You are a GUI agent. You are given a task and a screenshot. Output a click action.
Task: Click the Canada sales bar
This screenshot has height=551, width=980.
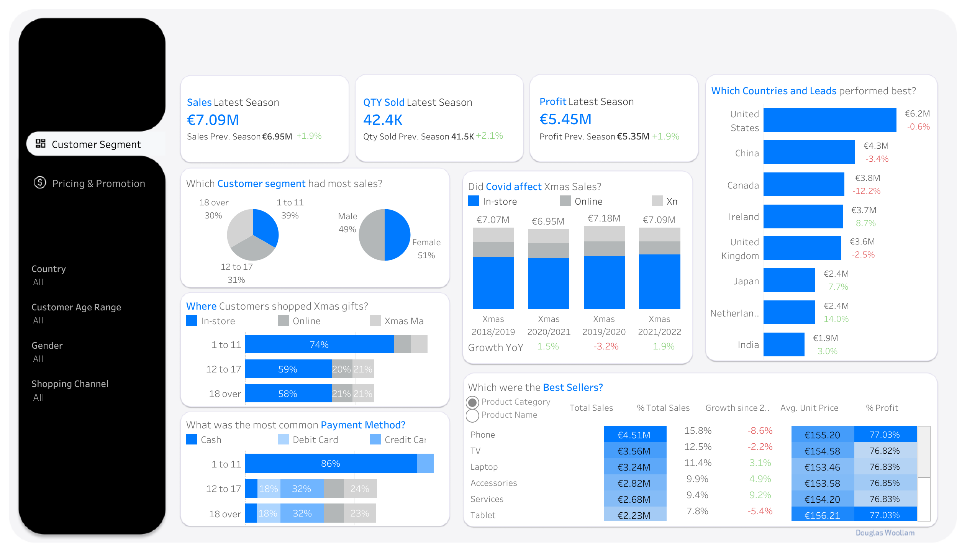pos(804,184)
